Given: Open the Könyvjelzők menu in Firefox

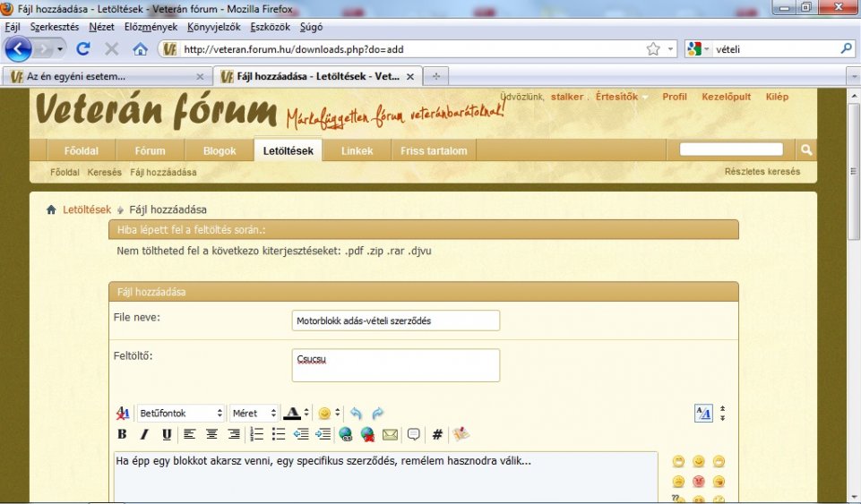Looking at the screenshot, I should 213,27.
